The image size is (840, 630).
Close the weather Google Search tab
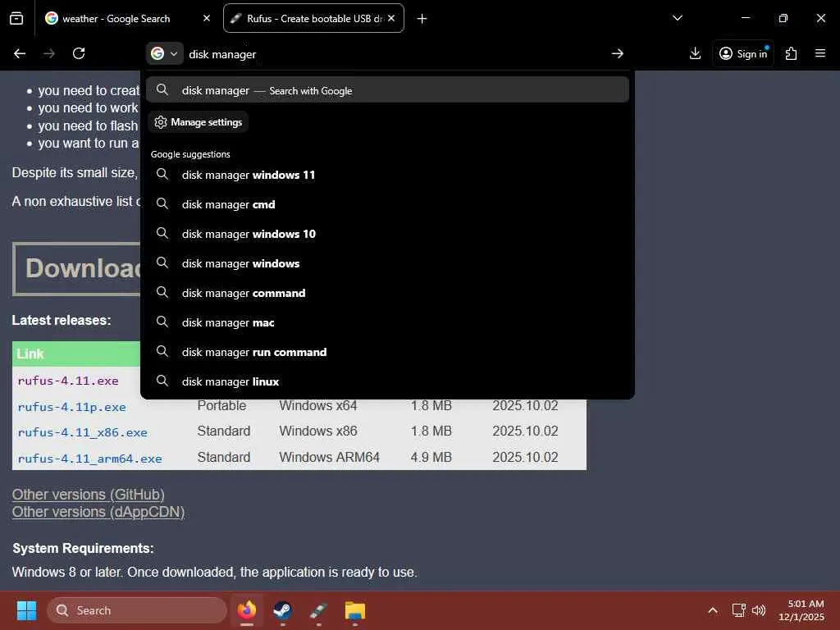tap(206, 18)
